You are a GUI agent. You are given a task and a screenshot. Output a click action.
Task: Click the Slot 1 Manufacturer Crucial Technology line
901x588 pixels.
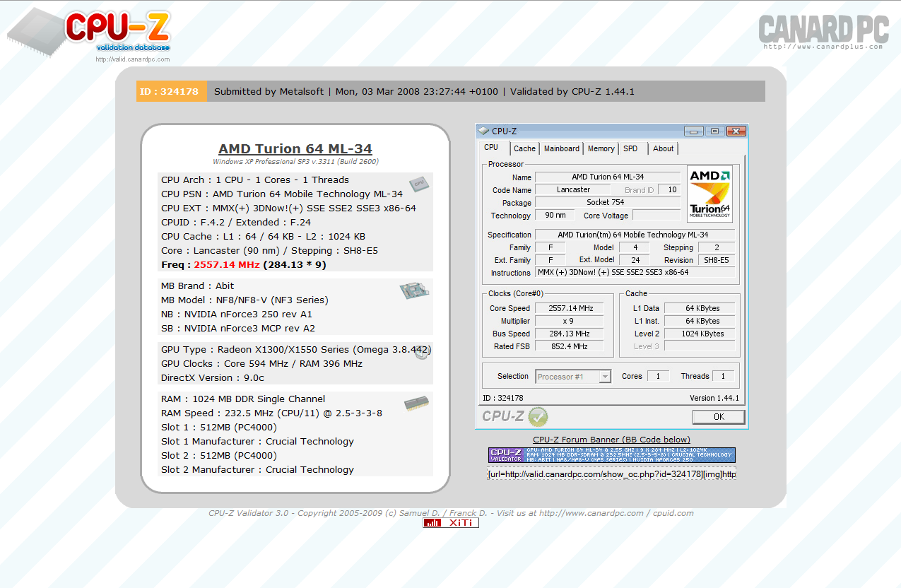257,442
